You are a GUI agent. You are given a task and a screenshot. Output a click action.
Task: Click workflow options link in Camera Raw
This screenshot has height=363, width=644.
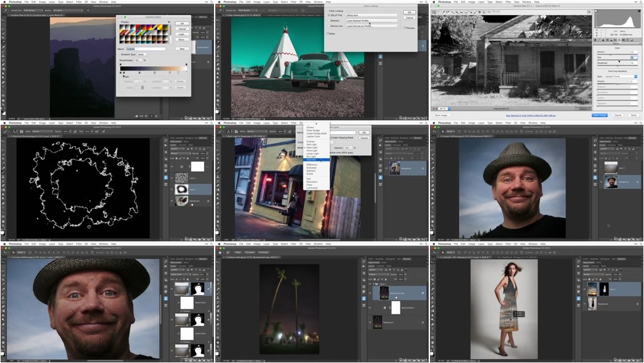(x=531, y=115)
